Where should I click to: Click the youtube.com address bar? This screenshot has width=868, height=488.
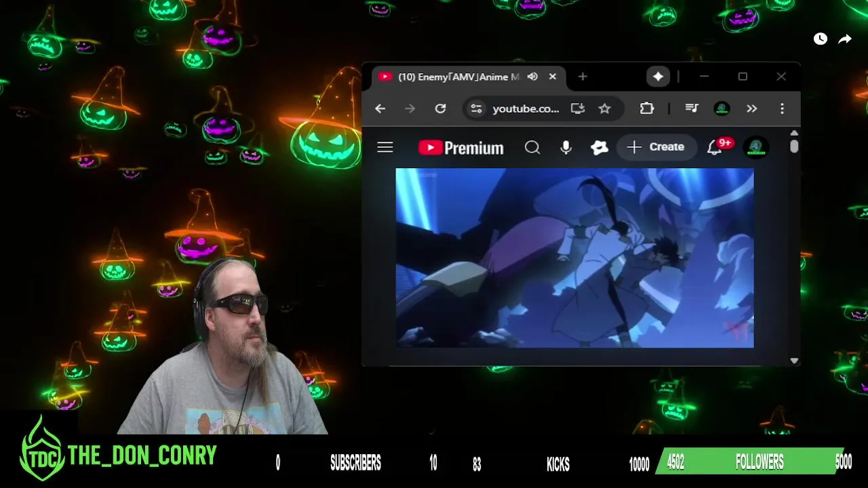526,108
